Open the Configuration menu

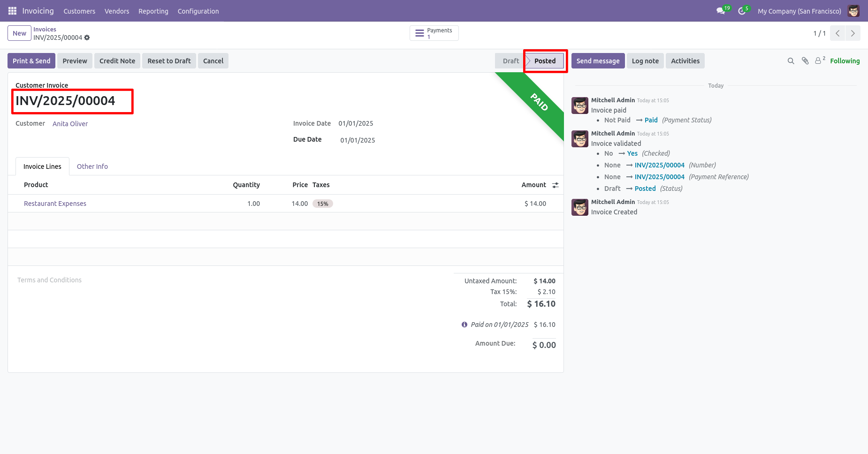[198, 11]
